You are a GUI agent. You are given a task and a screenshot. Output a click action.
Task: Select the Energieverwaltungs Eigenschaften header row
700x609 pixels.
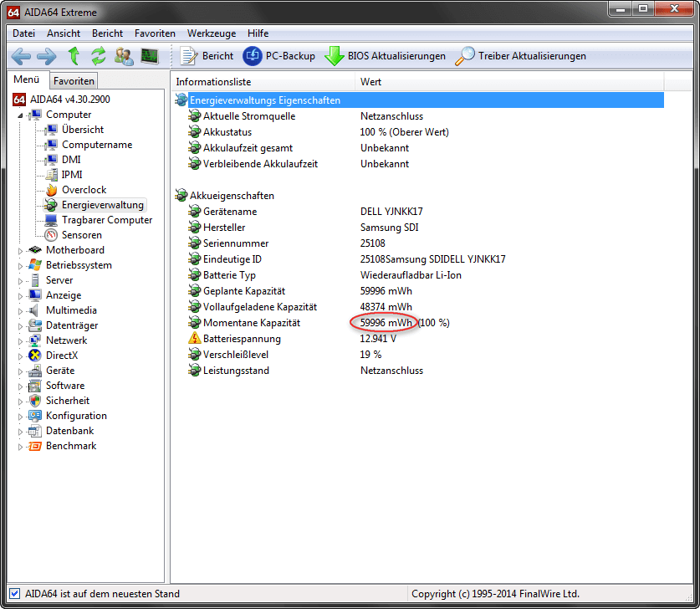point(419,100)
